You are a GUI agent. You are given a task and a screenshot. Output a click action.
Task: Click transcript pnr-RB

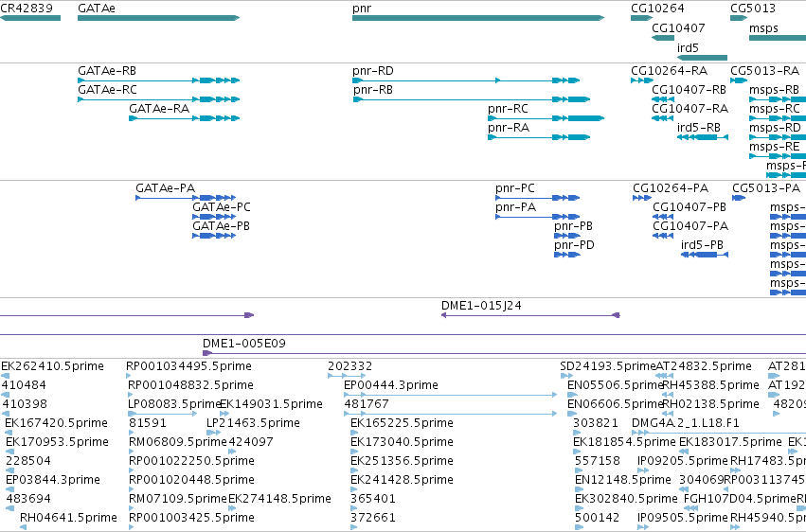(472, 99)
